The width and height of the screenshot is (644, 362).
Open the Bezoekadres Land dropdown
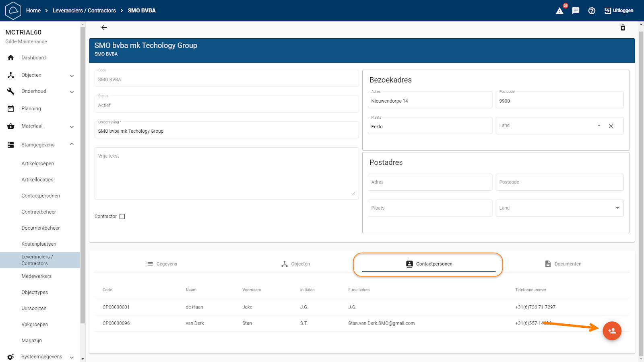(599, 126)
